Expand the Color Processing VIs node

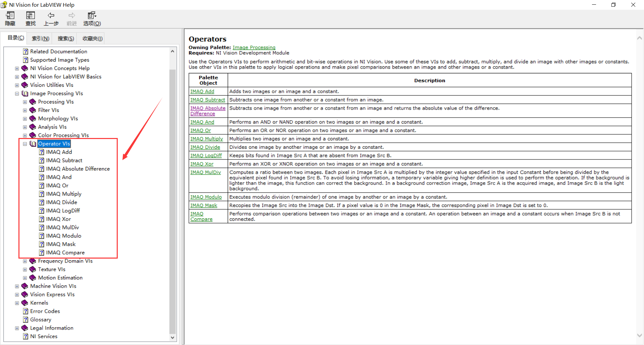point(25,135)
